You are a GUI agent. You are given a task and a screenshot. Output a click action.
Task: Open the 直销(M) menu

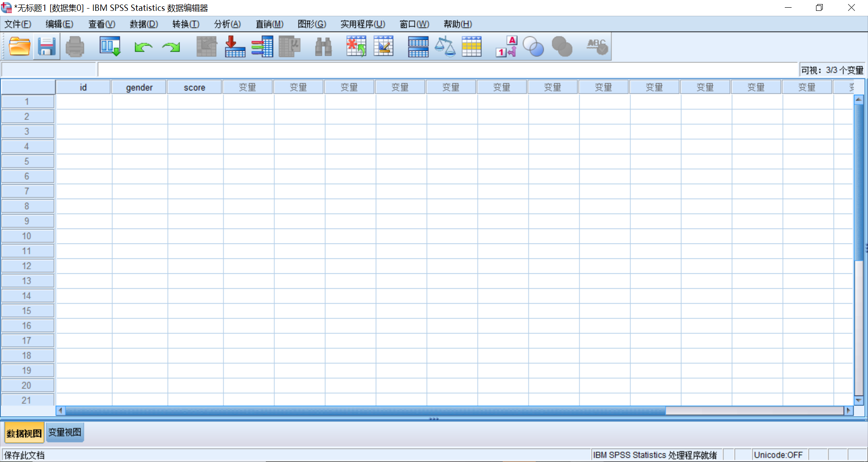(x=269, y=24)
